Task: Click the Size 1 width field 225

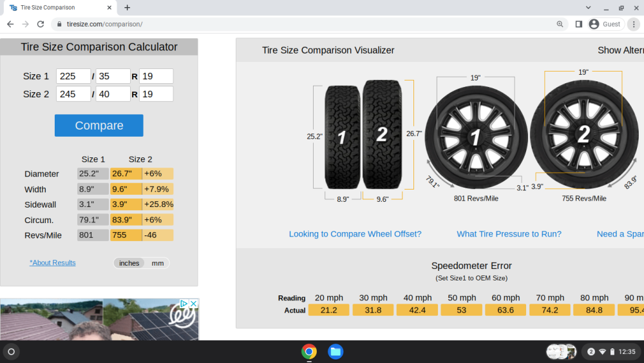Action: (73, 76)
